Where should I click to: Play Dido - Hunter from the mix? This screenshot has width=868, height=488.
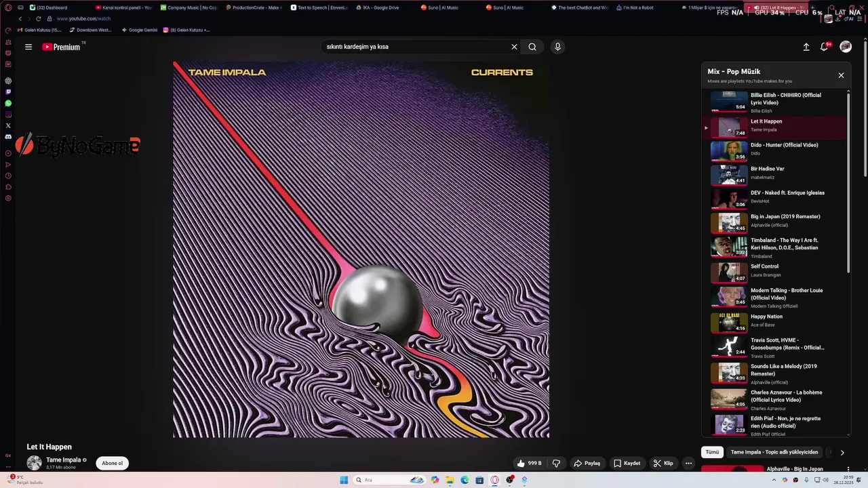[774, 150]
